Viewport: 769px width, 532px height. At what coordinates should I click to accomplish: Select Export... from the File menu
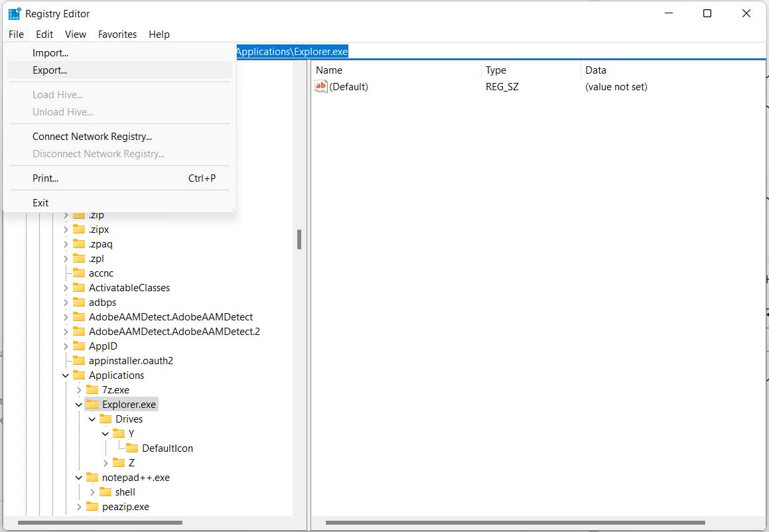point(50,70)
